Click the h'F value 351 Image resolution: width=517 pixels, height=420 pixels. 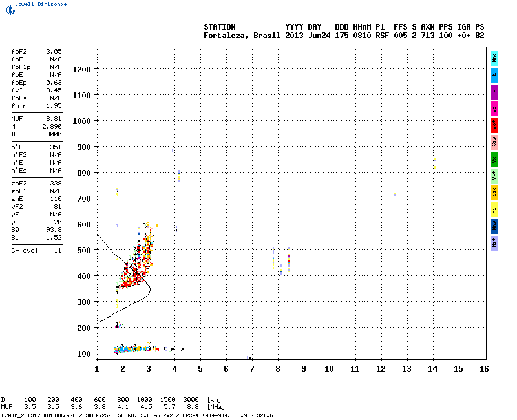56,147
